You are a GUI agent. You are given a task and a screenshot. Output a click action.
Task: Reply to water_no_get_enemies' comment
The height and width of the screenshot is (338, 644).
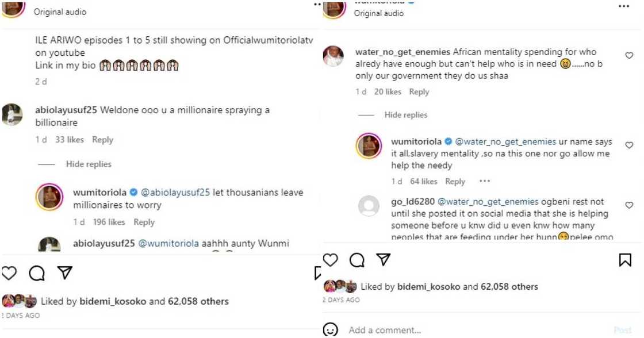tap(419, 92)
